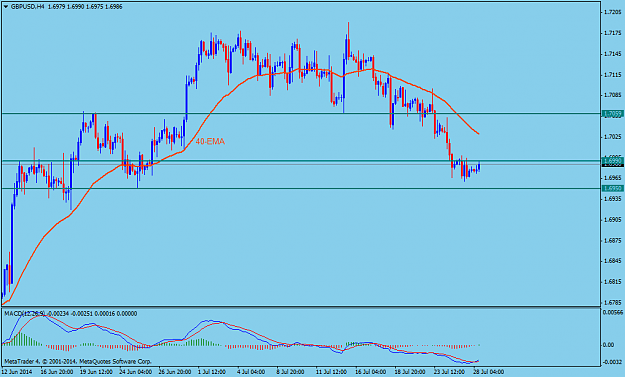Click the 1.6935 price axis label

(x=613, y=198)
